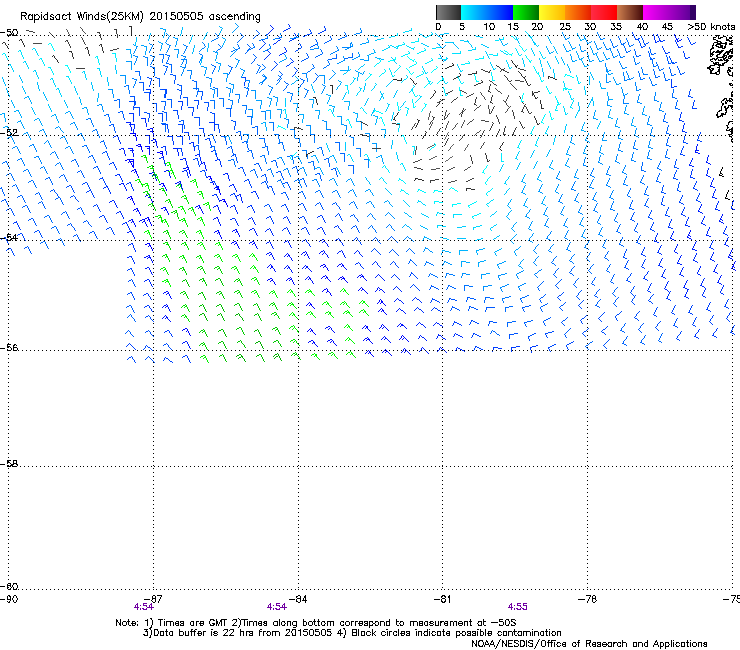Click the purple 4:54 time left of -84
This screenshot has height=650, width=740.
[277, 607]
